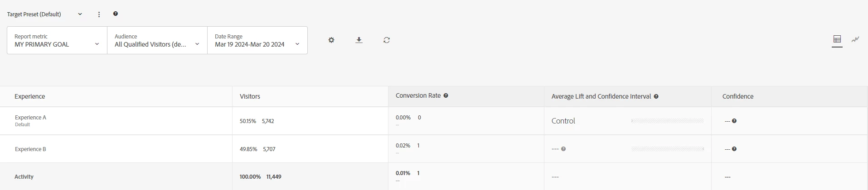868x190 pixels.
Task: Switch to graph view
Action: click(x=855, y=40)
